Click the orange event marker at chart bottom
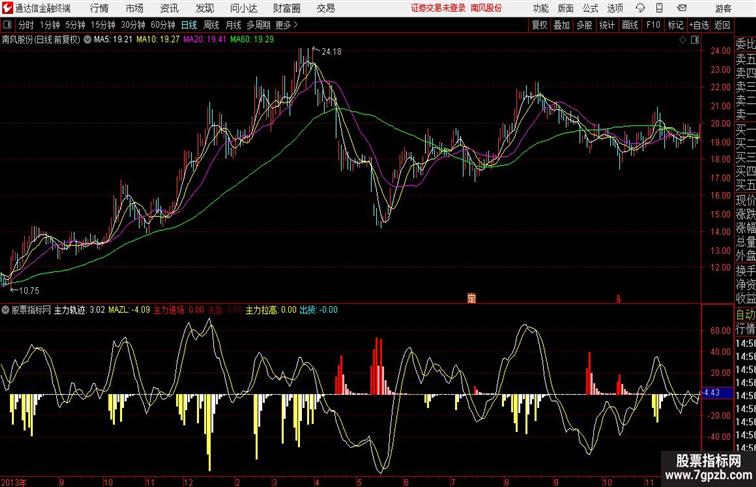Screen dimensions: 756x487 tap(472, 298)
